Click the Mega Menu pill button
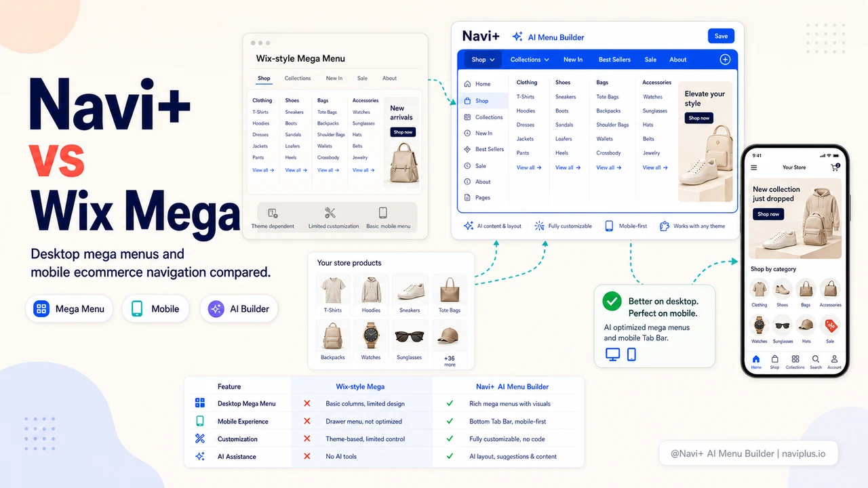 (69, 308)
